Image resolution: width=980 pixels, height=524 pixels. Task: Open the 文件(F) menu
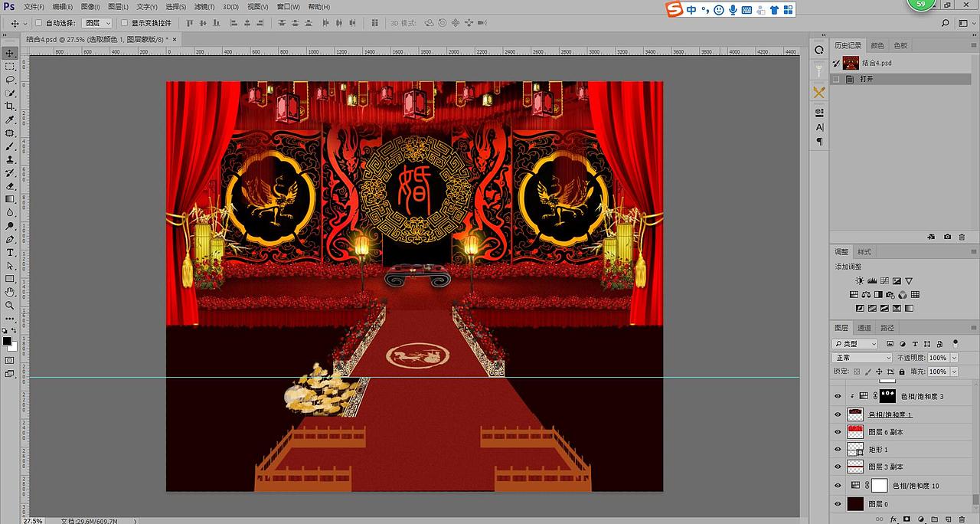[x=34, y=7]
